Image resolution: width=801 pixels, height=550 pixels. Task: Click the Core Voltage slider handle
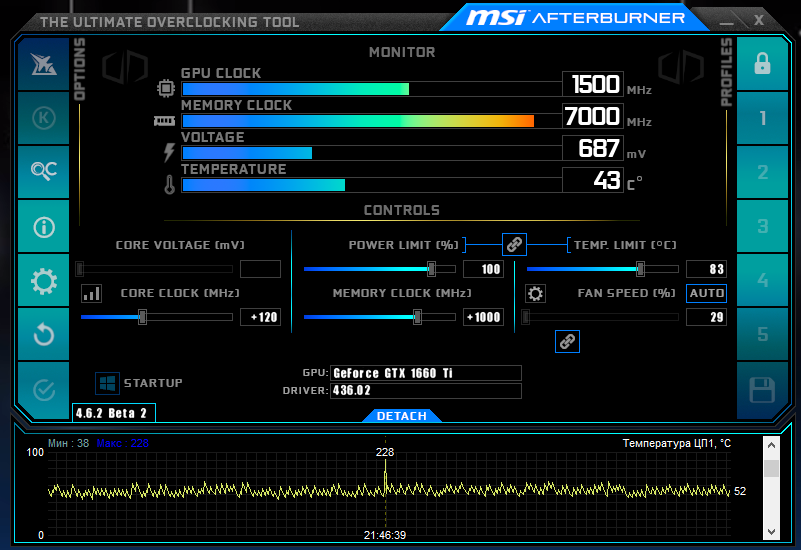click(x=80, y=269)
